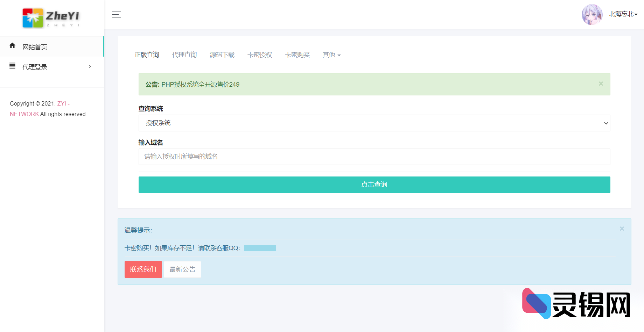Click the 灵锡网 watermark logo
This screenshot has width=644, height=332.
point(576,303)
